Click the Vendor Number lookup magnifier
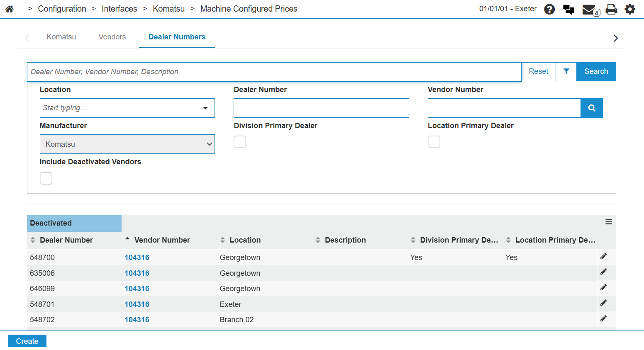644x350 pixels. coord(592,108)
